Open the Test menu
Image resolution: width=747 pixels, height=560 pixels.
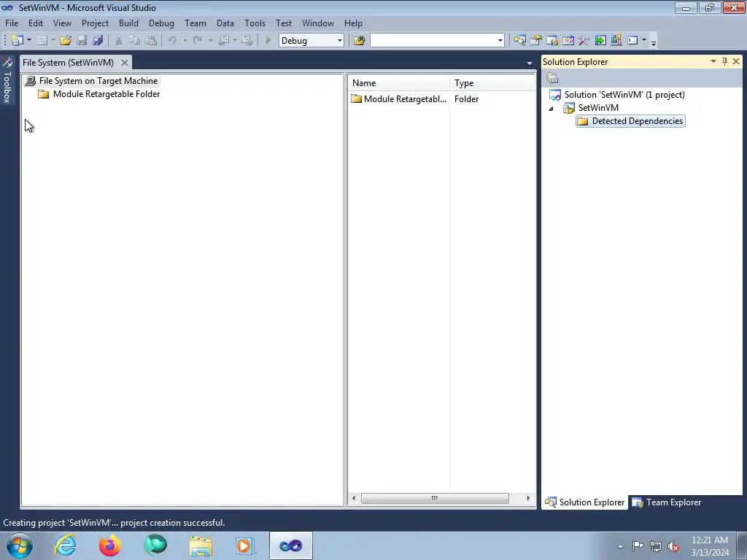(284, 23)
